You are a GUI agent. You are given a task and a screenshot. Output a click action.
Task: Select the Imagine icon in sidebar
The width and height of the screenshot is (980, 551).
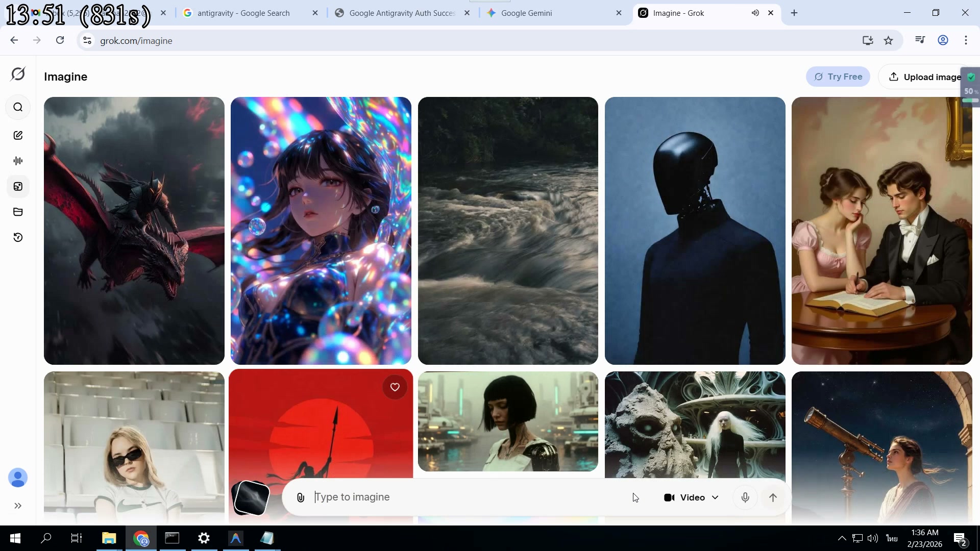[x=18, y=186]
